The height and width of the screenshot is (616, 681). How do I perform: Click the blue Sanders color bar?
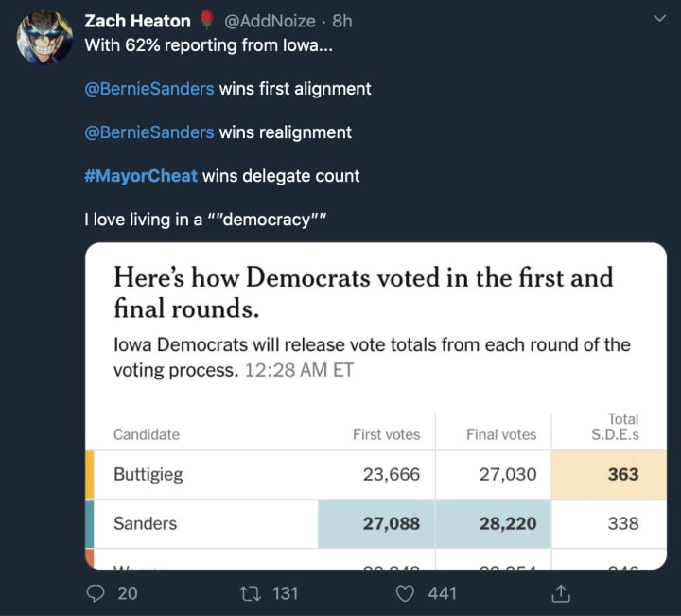[x=90, y=524]
